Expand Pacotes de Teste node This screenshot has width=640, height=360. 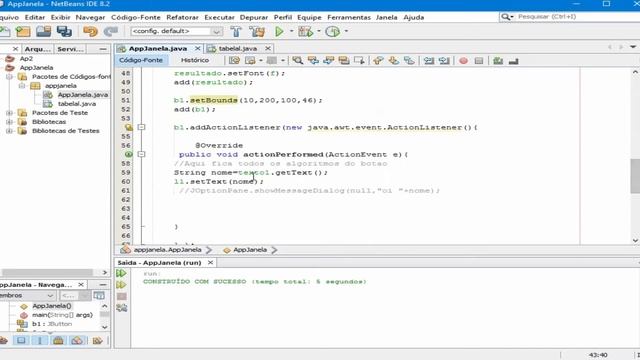(9, 113)
